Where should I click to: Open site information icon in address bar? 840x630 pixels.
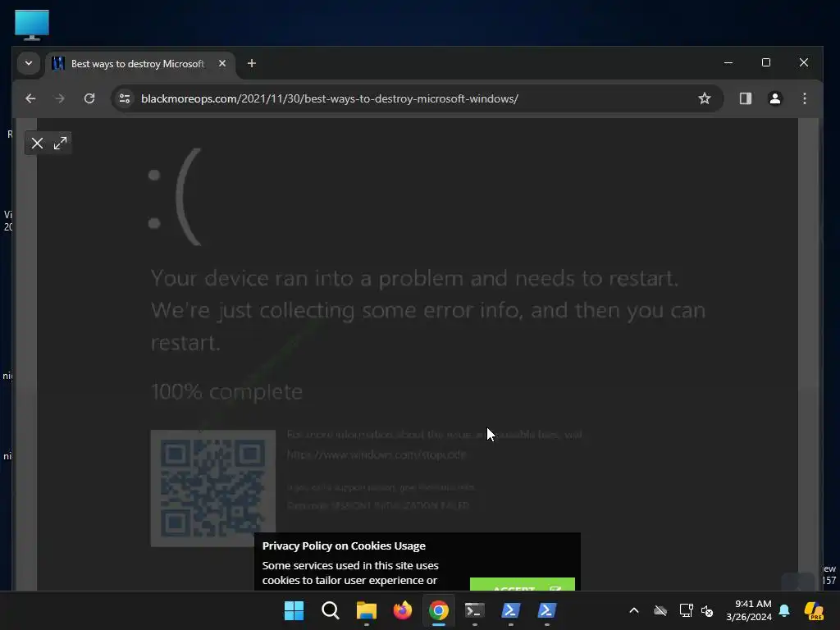125,98
